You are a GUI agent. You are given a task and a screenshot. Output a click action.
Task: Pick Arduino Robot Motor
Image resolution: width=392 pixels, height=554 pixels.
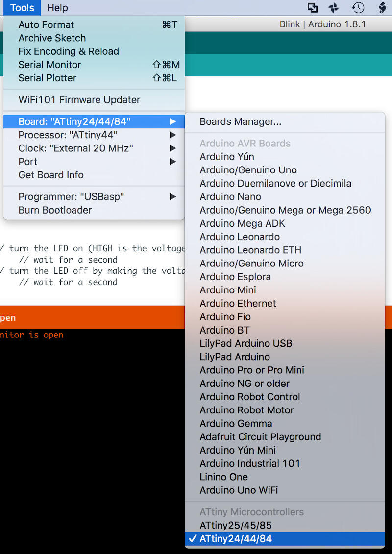(285, 410)
